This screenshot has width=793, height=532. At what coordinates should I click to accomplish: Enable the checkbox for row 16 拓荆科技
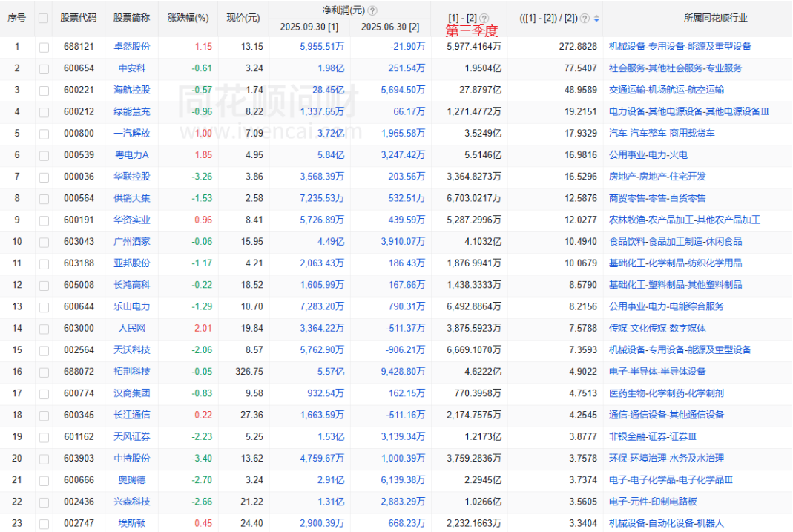coord(44,372)
